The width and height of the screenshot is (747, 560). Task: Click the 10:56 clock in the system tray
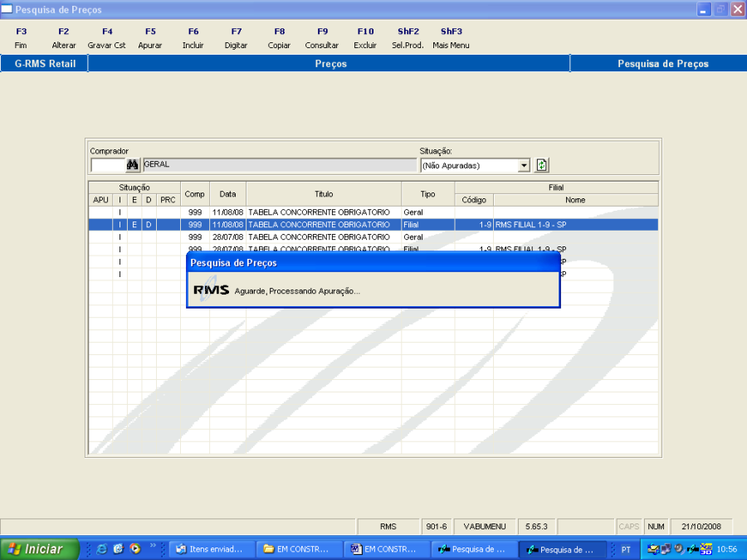click(x=726, y=549)
